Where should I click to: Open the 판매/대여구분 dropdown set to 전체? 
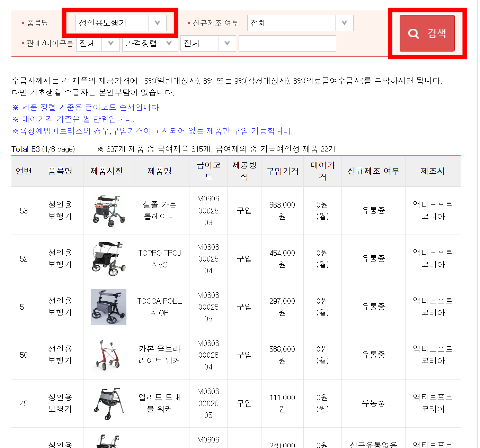pyautogui.click(x=98, y=43)
